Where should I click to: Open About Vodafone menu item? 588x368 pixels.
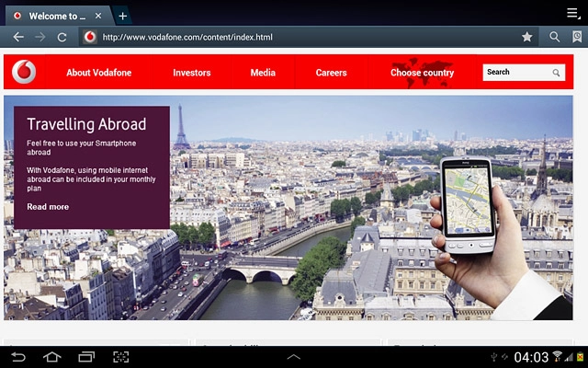click(97, 73)
